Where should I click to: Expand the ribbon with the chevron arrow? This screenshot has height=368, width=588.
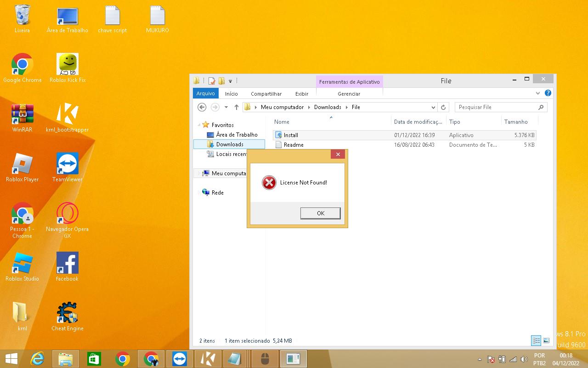coord(538,93)
